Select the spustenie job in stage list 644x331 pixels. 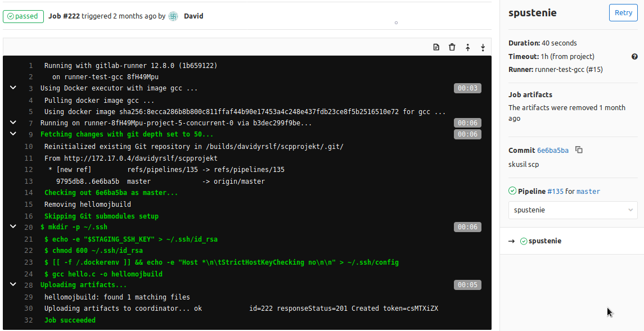[x=544, y=241]
